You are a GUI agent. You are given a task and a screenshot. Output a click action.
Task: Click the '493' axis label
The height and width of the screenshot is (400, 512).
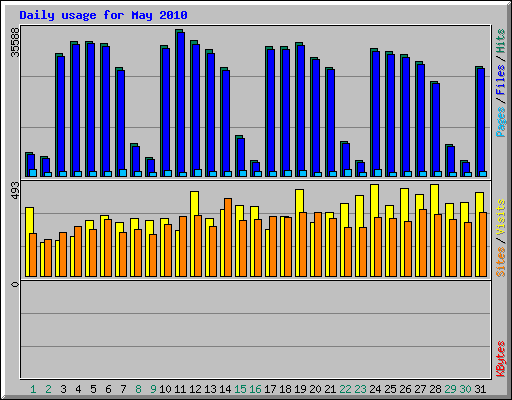point(15,191)
